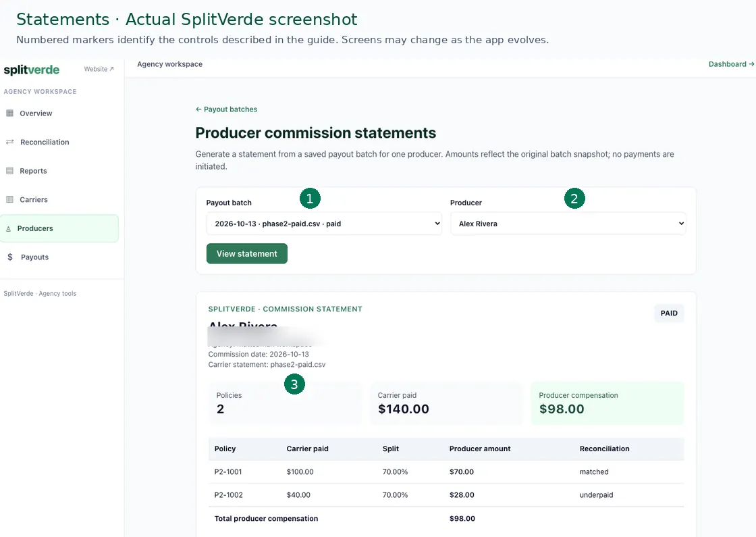Click the Reports icon in sidebar
756x537 pixels.
9,171
